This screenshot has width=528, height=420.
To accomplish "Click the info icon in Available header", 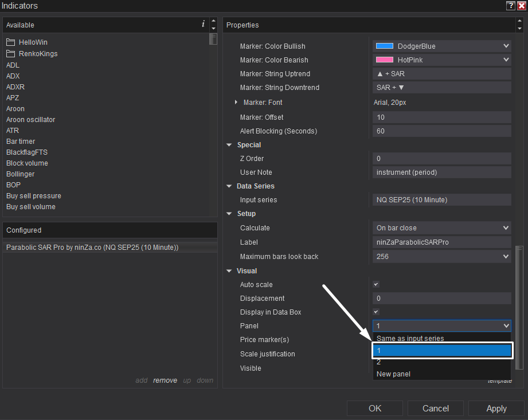I will point(203,24).
